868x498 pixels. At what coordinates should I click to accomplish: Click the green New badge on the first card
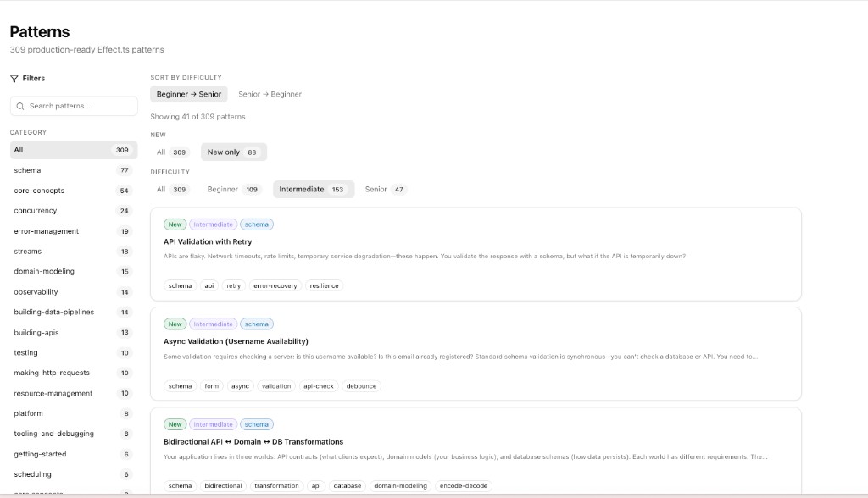(x=175, y=224)
